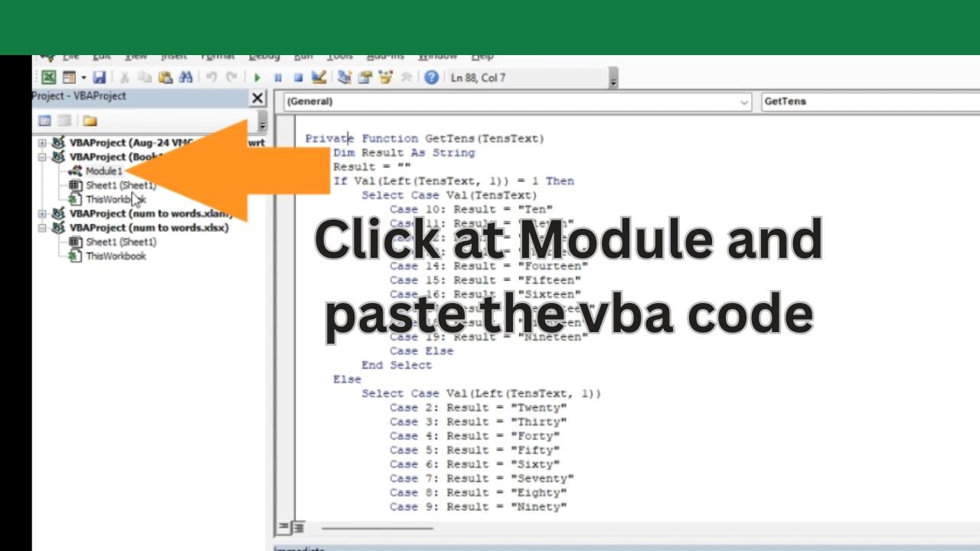Click the Break pause icon
Screen dimensions: 980x551
point(278,77)
